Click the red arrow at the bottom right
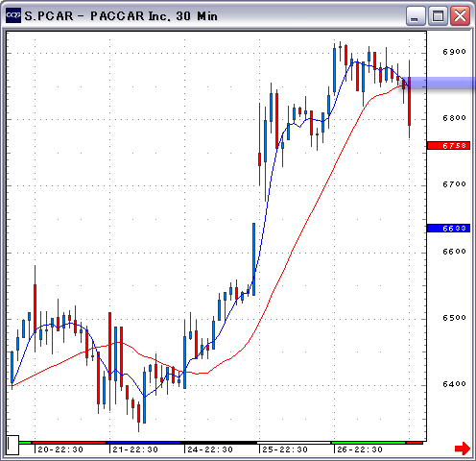 463,448
